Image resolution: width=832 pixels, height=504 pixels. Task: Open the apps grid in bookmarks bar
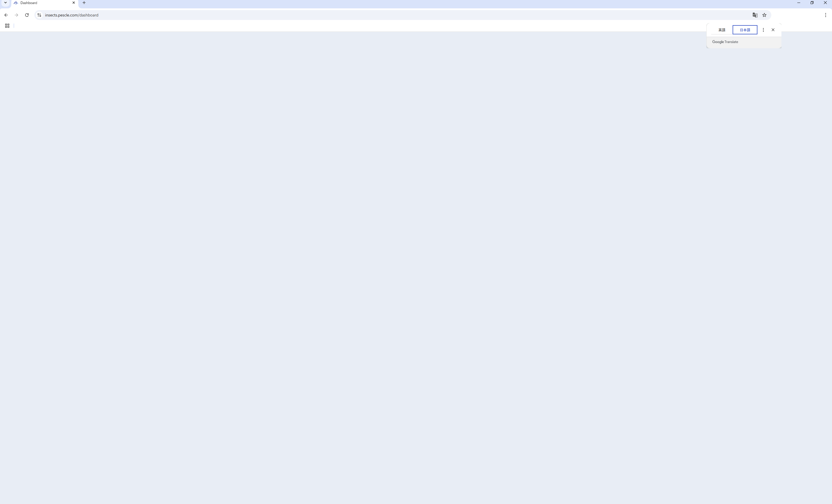tap(7, 26)
